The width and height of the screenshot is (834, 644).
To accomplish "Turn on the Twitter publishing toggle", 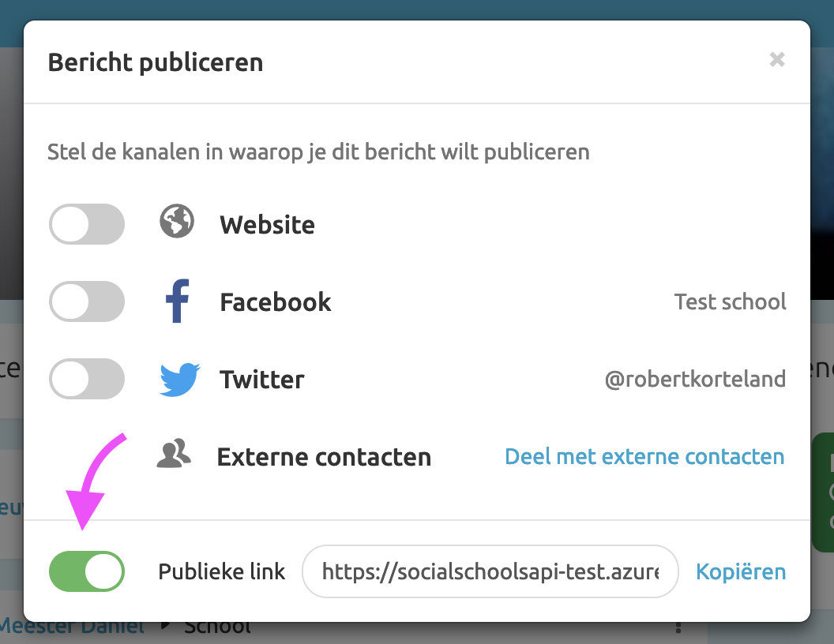I will 86,379.
